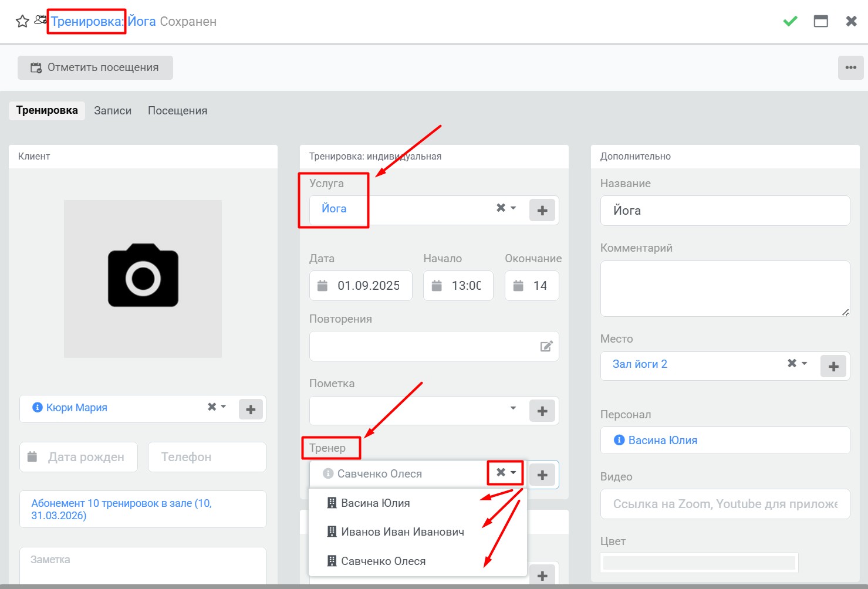Clear the Услуга field value
The width and height of the screenshot is (868, 589).
[501, 208]
